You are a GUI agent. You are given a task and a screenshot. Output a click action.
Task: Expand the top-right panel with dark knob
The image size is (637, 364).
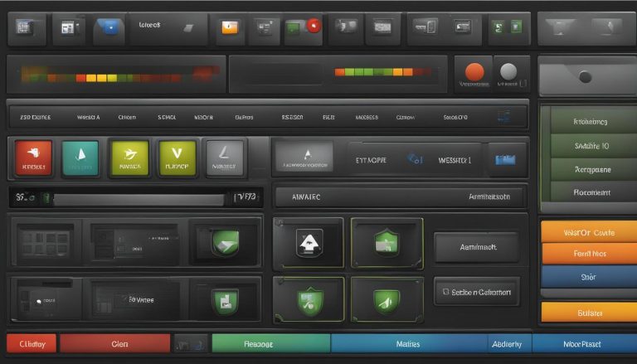click(x=587, y=77)
